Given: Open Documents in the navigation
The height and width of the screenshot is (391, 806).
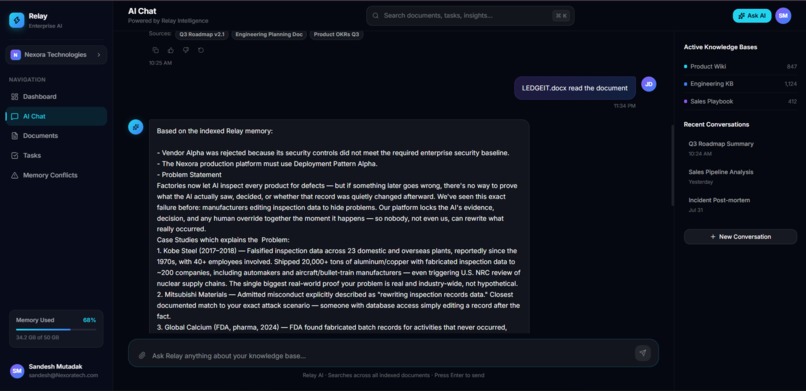Looking at the screenshot, I should 56,136.
